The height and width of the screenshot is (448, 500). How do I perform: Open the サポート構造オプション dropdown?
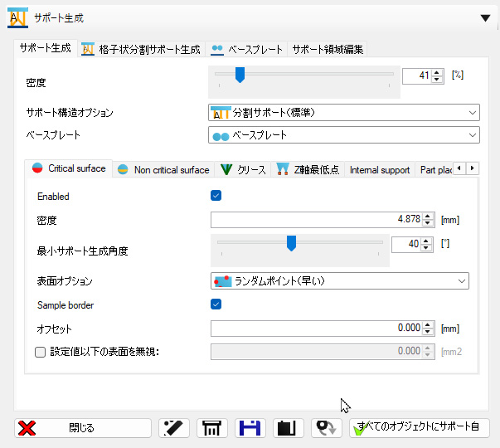pyautogui.click(x=344, y=113)
